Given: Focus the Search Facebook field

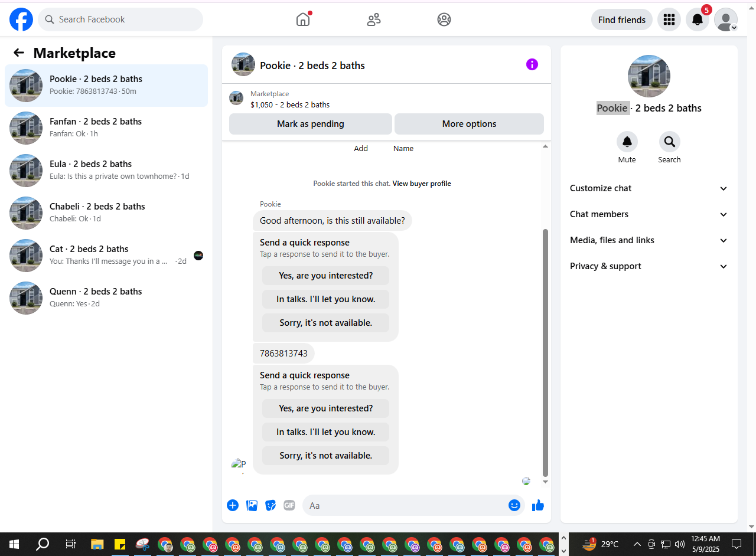Looking at the screenshot, I should pos(120,19).
